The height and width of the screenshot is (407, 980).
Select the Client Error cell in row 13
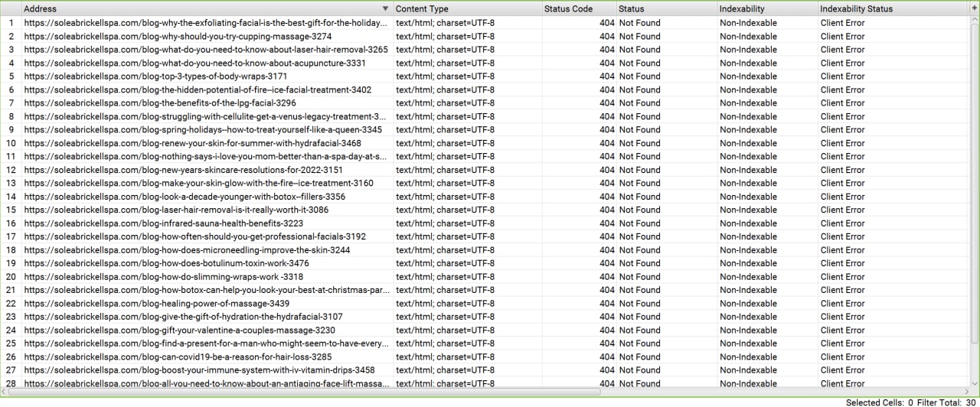(842, 184)
